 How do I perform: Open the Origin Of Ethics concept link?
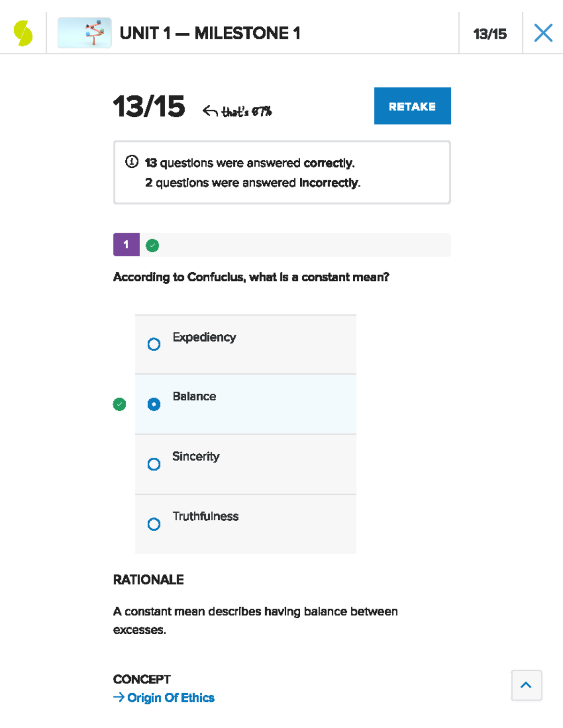click(x=170, y=698)
